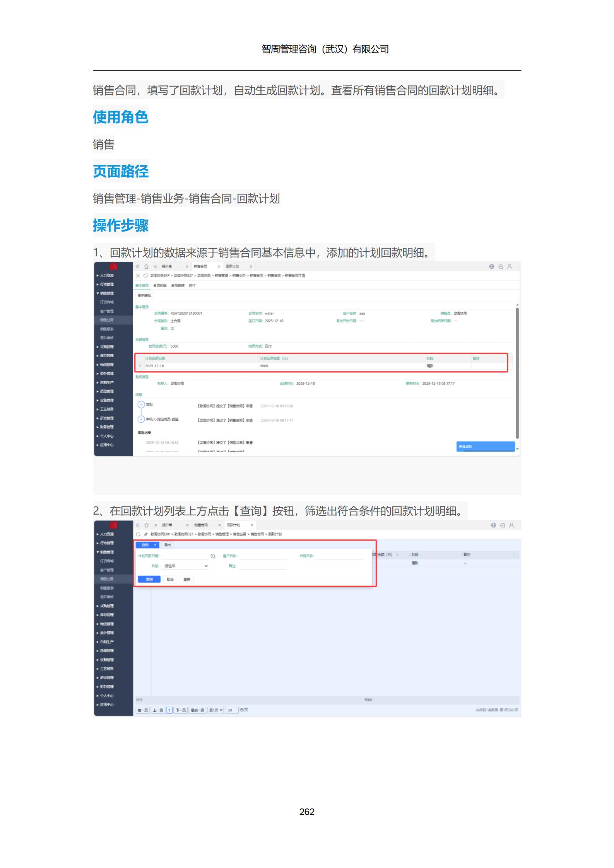Go to 最后一页 in the pagination bar
This screenshot has height=868, width=614.
point(197,710)
